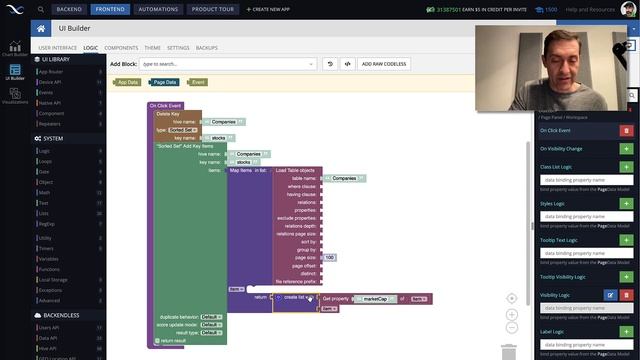Zoom out the workspace with minus icon
Screen dimensions: 640x360
click(x=512, y=328)
